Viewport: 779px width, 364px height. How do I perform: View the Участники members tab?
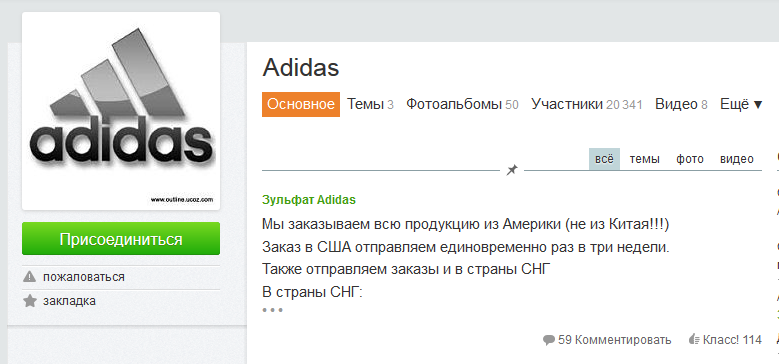587,104
